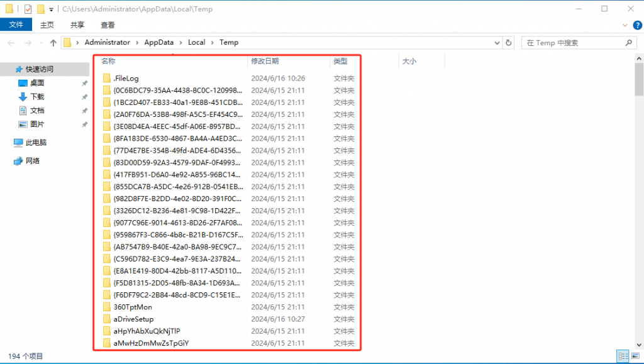Switch to the 查看 ribbon tab
Viewport: 644px width, 364px height.
coord(108,25)
